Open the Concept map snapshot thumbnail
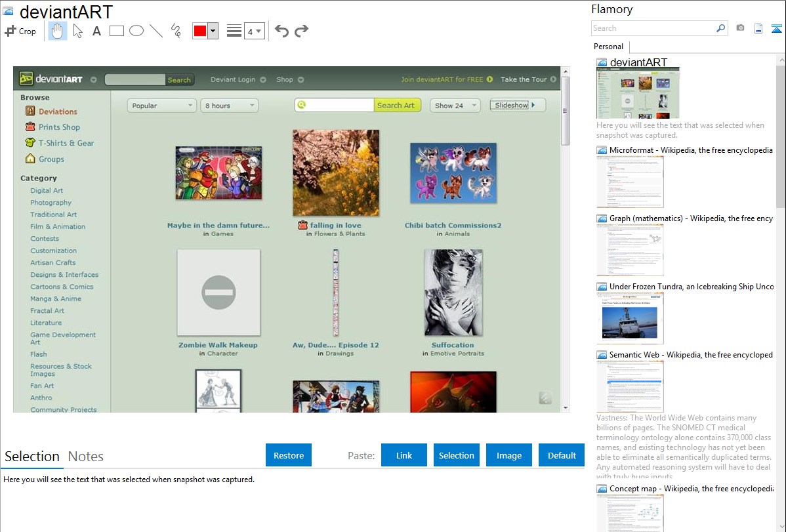 pyautogui.click(x=630, y=513)
